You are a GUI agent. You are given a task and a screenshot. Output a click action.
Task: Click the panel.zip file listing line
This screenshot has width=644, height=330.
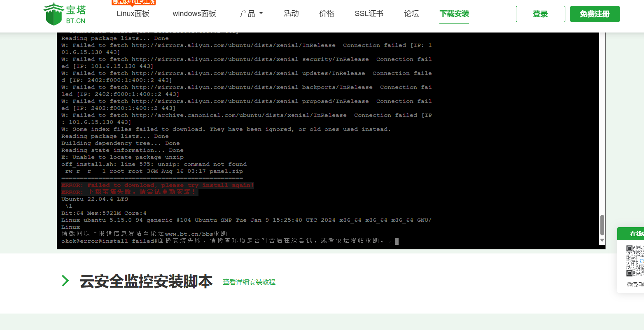click(x=152, y=171)
